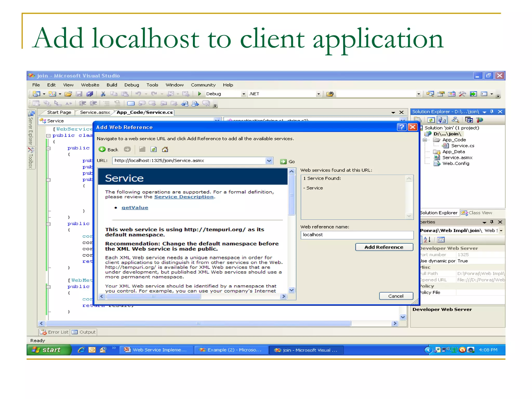
Task: Start debugging with the green play icon
Action: tap(199, 94)
